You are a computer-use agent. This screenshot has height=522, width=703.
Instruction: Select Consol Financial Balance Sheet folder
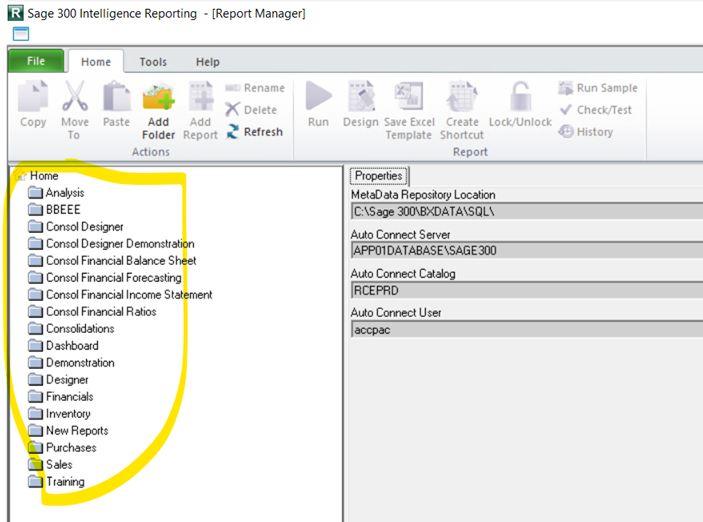(x=112, y=261)
